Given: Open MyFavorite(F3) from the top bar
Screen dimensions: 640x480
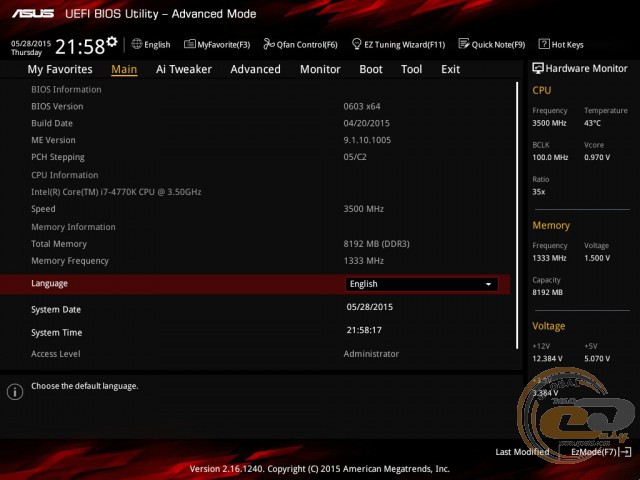Looking at the screenshot, I should (217, 44).
